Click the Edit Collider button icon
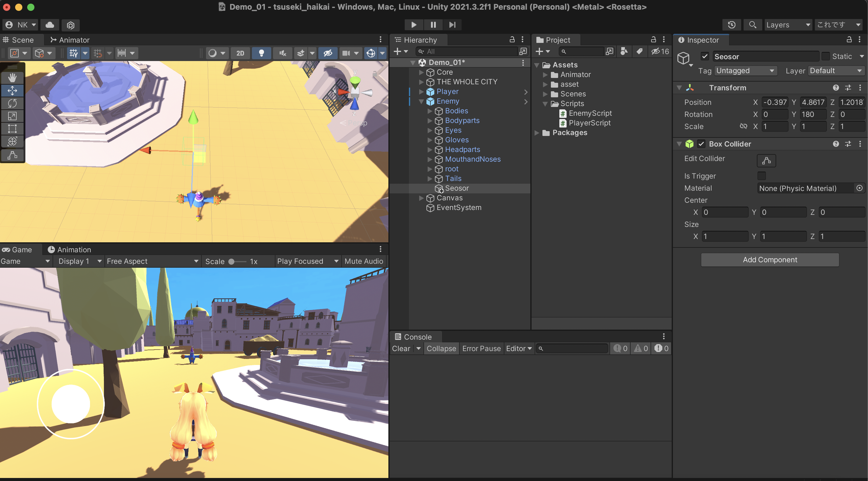This screenshot has height=481, width=868. pyautogui.click(x=766, y=161)
